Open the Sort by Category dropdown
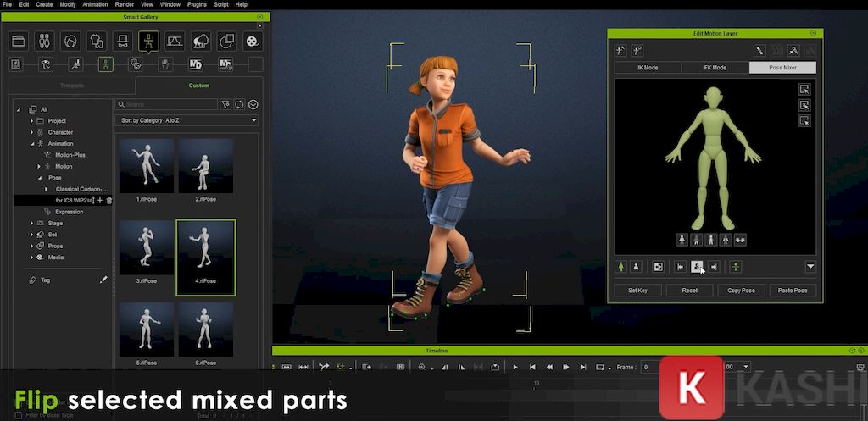This screenshot has width=868, height=421. click(x=186, y=120)
